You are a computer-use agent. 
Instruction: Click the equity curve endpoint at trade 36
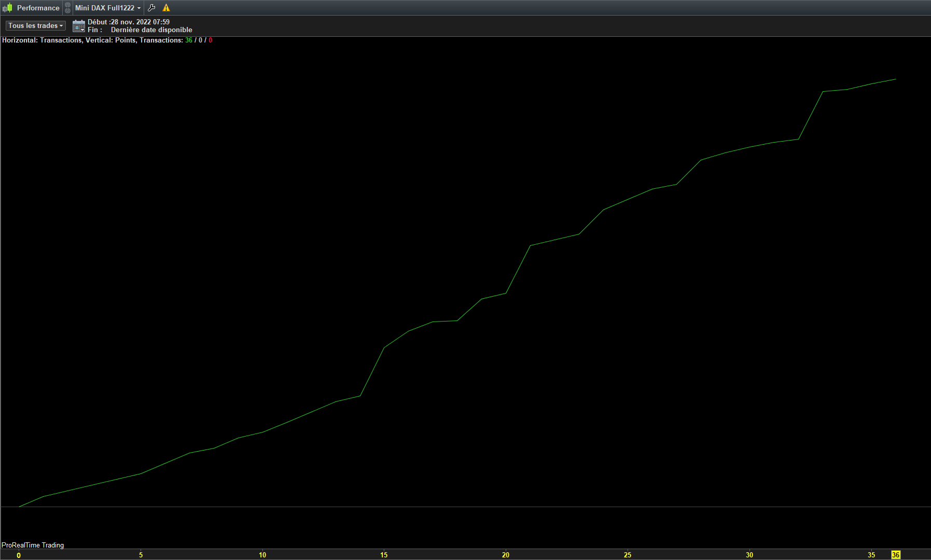click(x=896, y=79)
